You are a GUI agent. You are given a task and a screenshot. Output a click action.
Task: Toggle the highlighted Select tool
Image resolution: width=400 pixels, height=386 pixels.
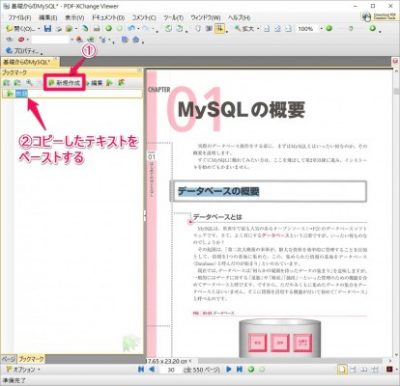tap(219, 29)
